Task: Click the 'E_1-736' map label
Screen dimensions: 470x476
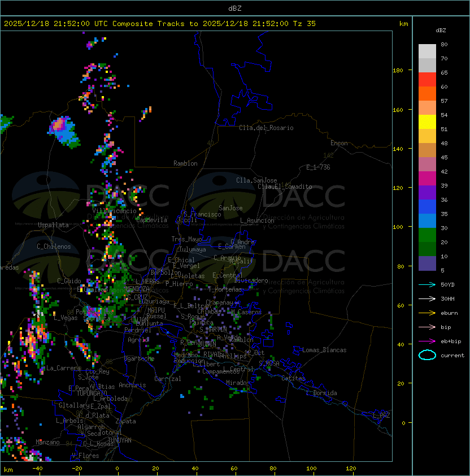Action: coord(318,167)
